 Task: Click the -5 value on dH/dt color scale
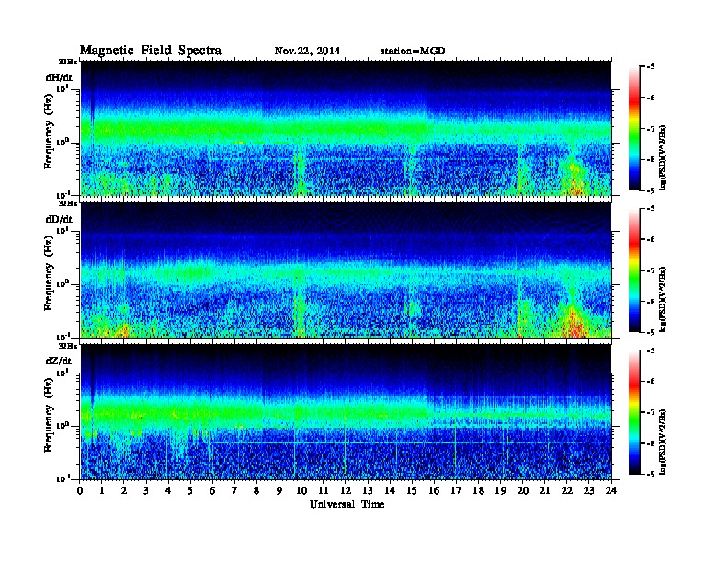tap(651, 66)
